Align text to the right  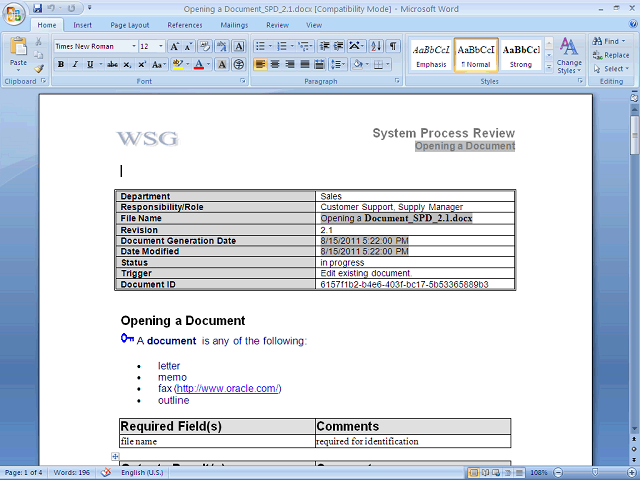coord(290,64)
